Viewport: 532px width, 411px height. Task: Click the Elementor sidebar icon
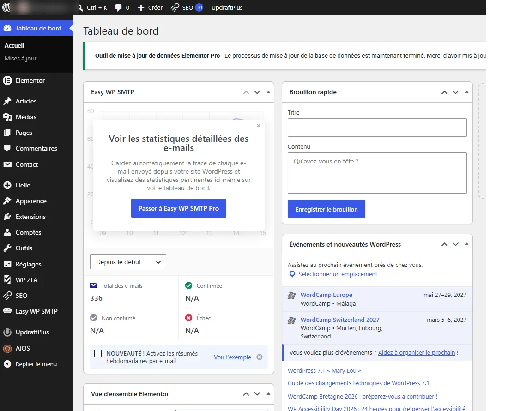[x=7, y=80]
